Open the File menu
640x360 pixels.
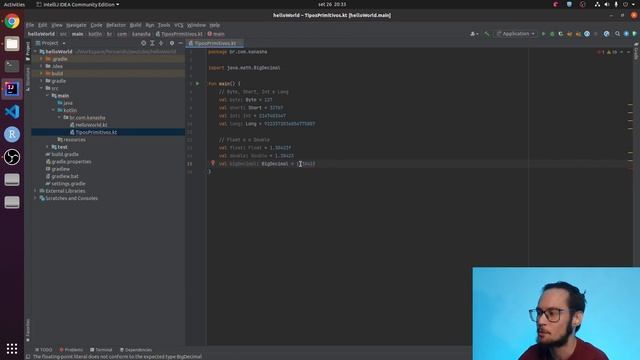[x=30, y=25]
